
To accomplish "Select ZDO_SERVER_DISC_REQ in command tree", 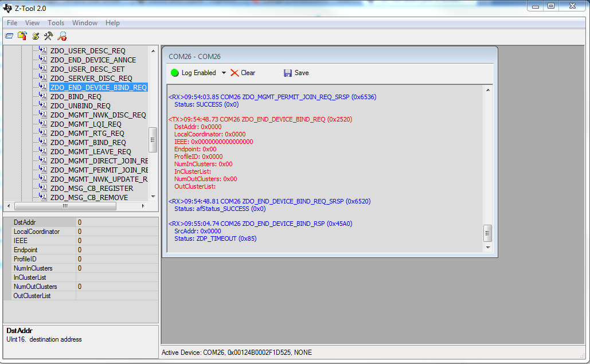I will [x=91, y=78].
